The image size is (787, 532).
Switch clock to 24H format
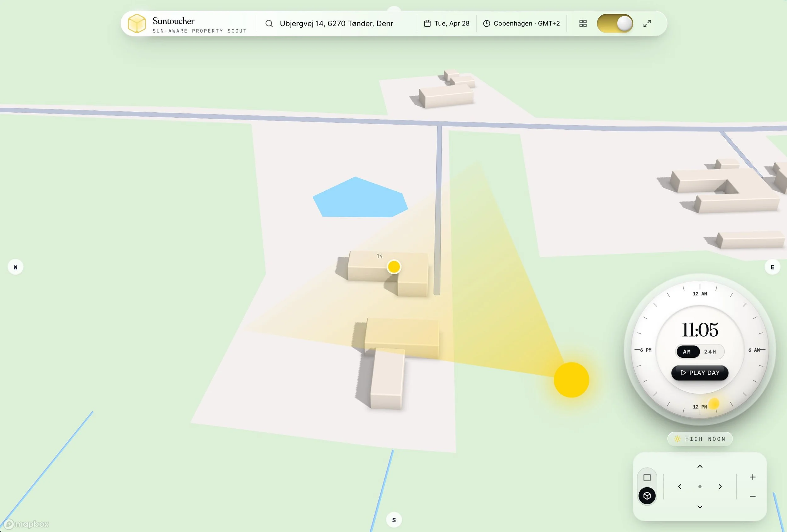tap(710, 352)
